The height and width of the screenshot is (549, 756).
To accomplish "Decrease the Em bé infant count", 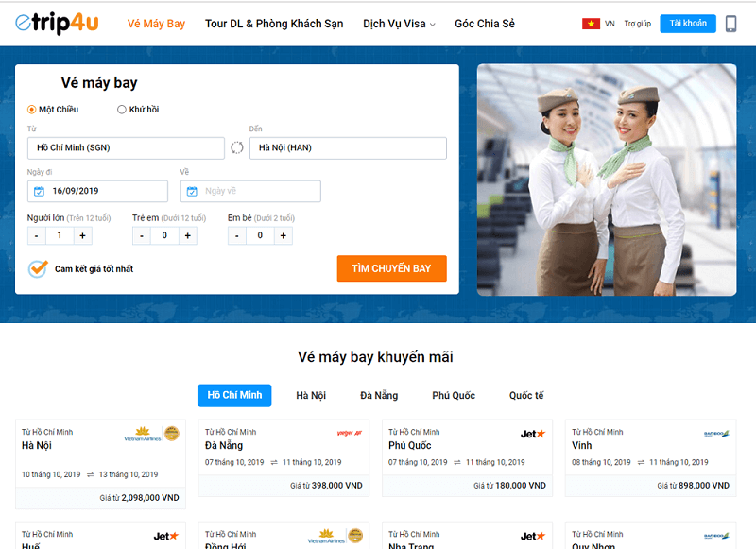I will (x=237, y=235).
